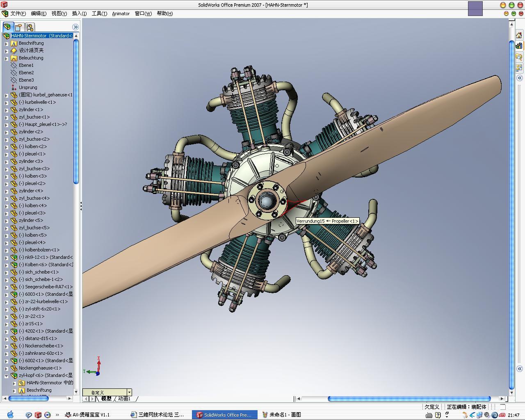Open the 插入(I) menu
This screenshot has width=525, height=420.
[x=80, y=14]
